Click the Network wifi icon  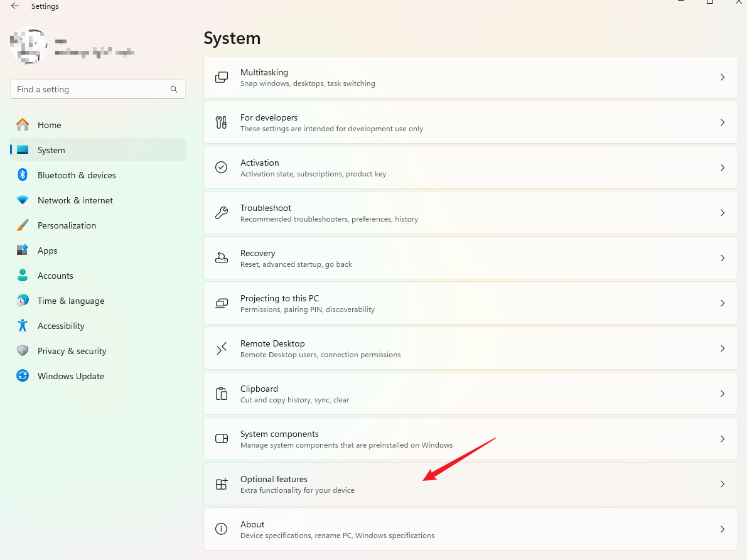[23, 200]
